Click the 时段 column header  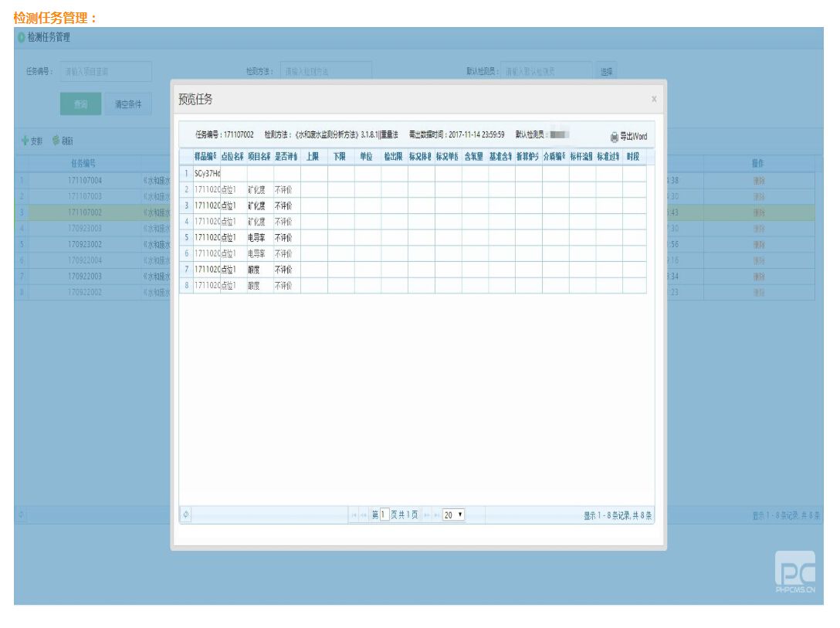tap(633, 156)
